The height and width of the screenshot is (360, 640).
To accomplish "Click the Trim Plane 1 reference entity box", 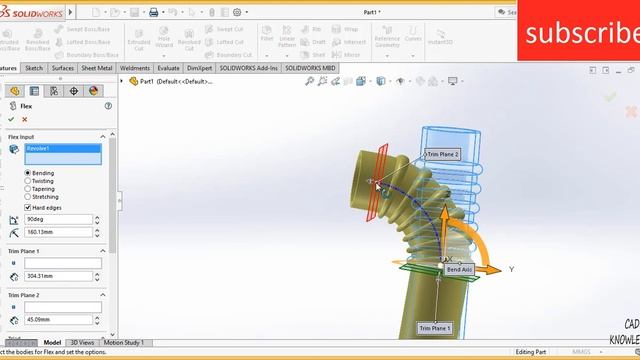I will click(x=63, y=263).
